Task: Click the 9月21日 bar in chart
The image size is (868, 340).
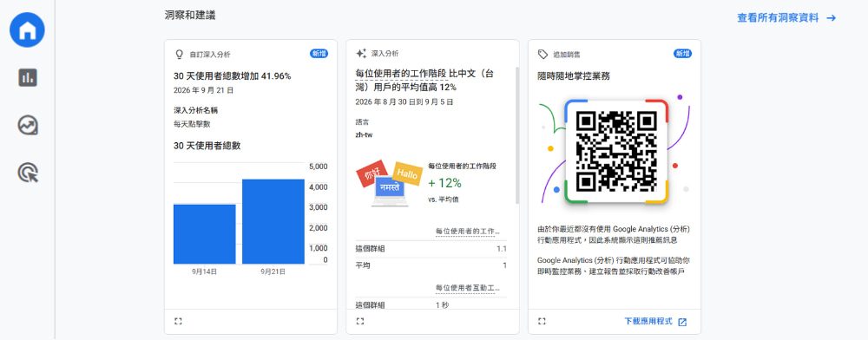Action: (x=273, y=222)
